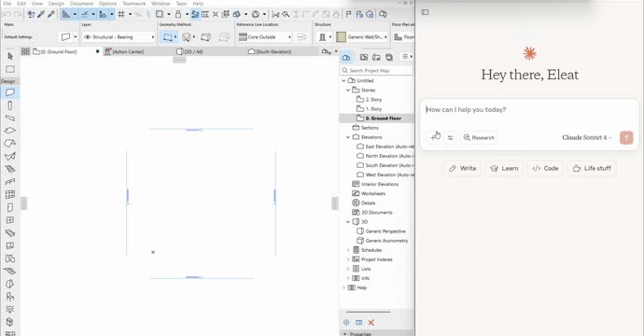Select the Door tool in the toolbox
Viewport: 644px width, 336px height.
(x=10, y=207)
